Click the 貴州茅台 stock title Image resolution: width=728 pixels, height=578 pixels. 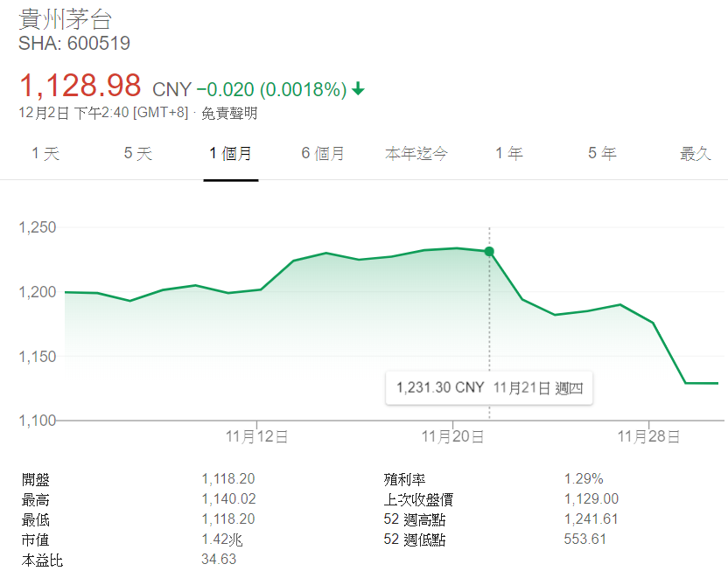[65, 19]
